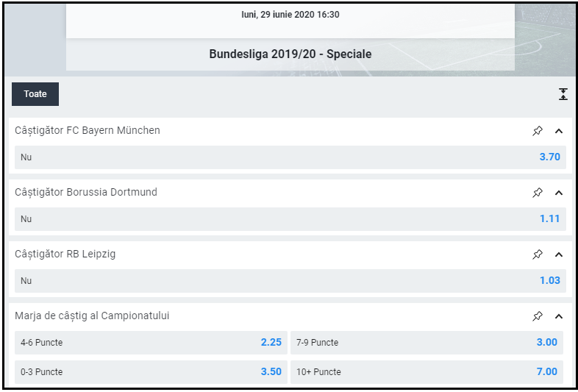The width and height of the screenshot is (578, 392).
Task: Pin the Câștigător Borussia Dortmund market
Action: tap(538, 193)
